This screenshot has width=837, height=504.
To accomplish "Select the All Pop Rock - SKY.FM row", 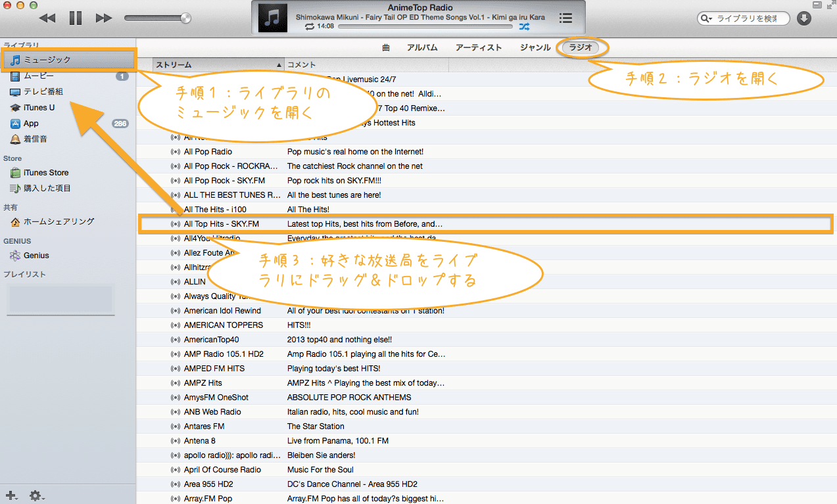I will (x=487, y=181).
